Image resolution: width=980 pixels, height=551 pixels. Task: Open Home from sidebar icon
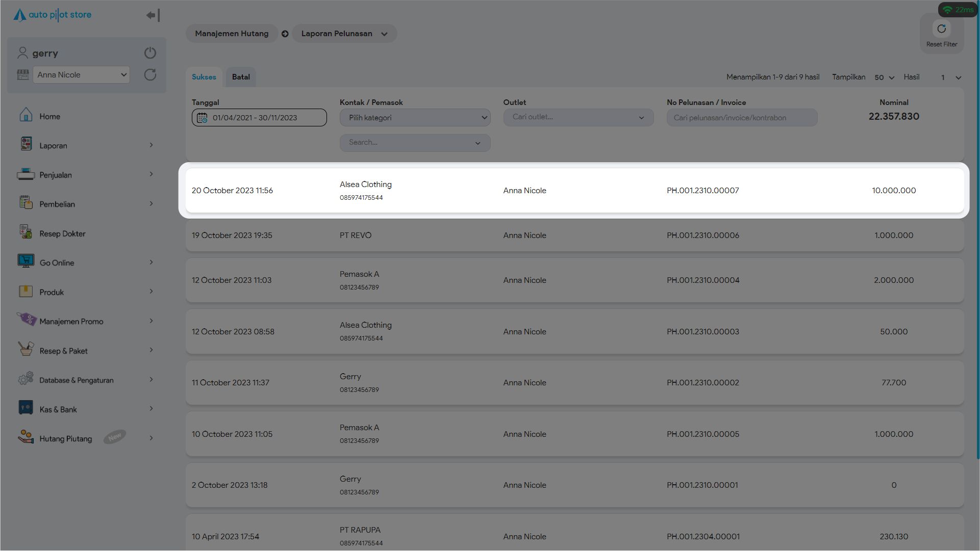(x=26, y=115)
